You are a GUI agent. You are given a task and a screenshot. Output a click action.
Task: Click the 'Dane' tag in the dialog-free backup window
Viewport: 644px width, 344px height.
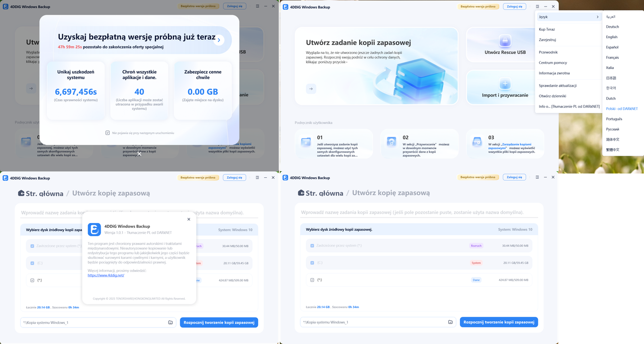(476, 280)
